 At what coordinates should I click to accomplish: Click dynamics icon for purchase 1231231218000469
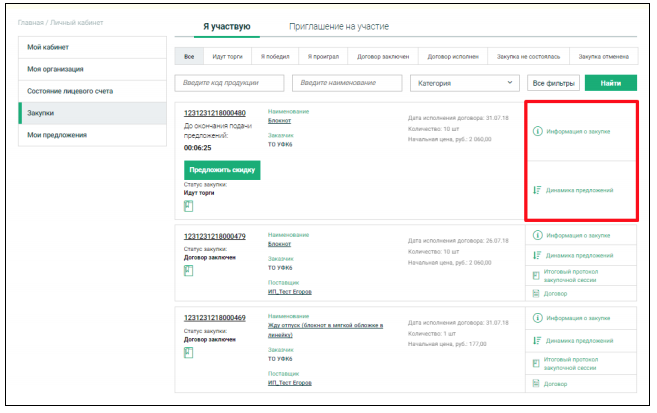537,339
